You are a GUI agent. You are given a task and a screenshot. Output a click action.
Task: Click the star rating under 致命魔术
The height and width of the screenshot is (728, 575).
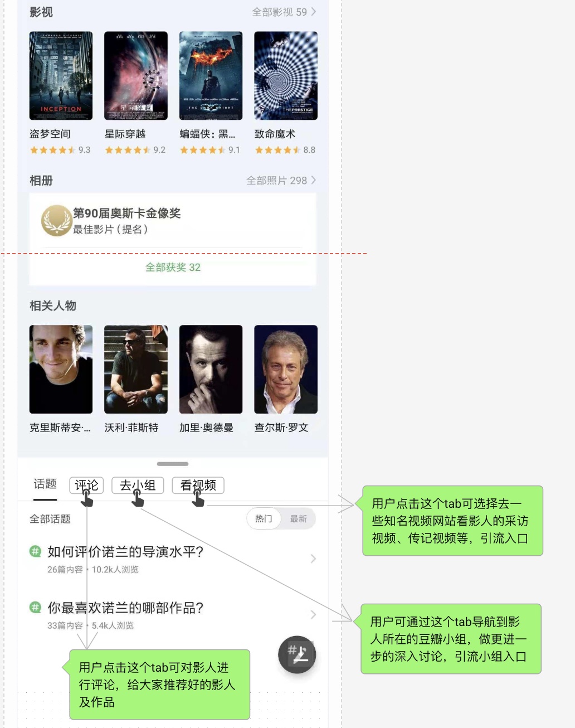point(278,150)
